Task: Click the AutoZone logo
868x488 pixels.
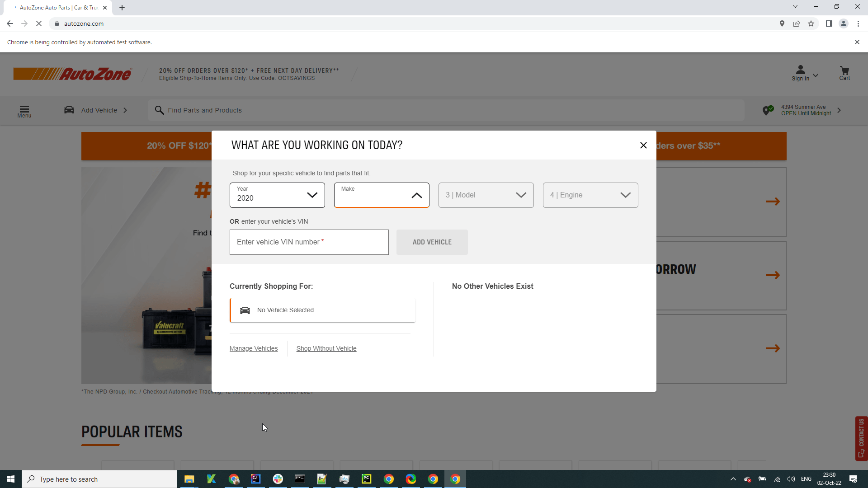Action: [72, 74]
